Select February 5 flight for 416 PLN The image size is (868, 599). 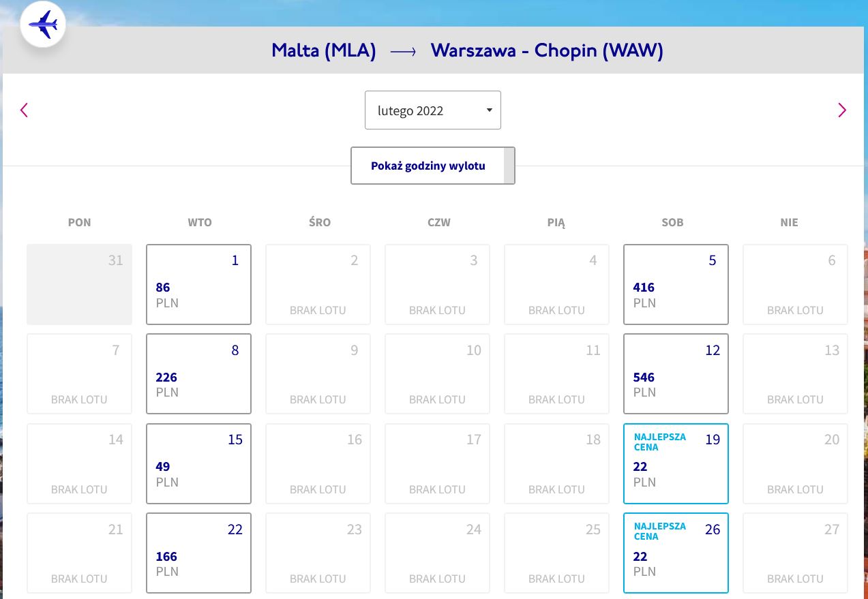coord(676,284)
